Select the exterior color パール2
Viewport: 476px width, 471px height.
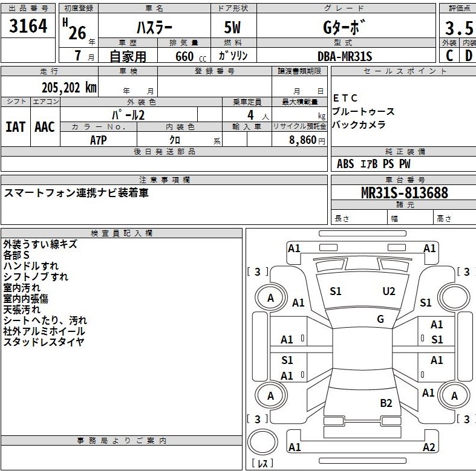click(x=128, y=115)
